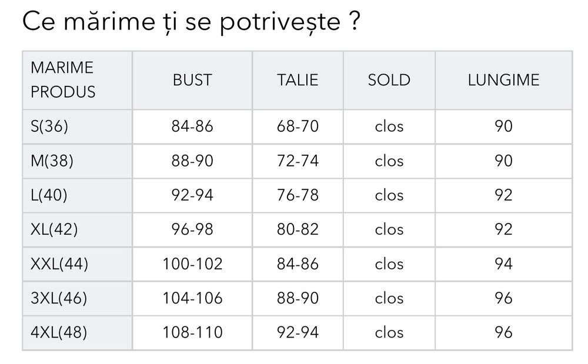Select the 76-78 waist value cell
This screenshot has height=364, width=588.
tap(298, 195)
